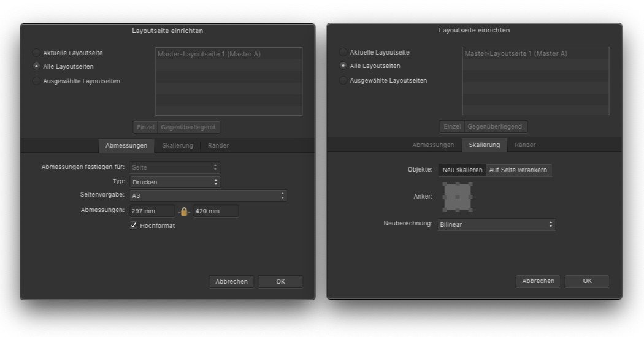Switch to Skalierung tab in left dialog

177,146
